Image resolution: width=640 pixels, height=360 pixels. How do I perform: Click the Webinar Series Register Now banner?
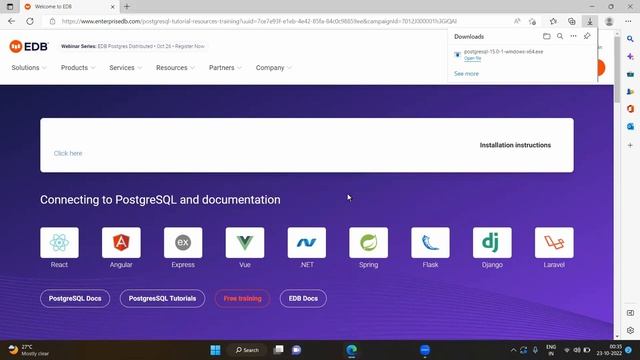pos(133,46)
